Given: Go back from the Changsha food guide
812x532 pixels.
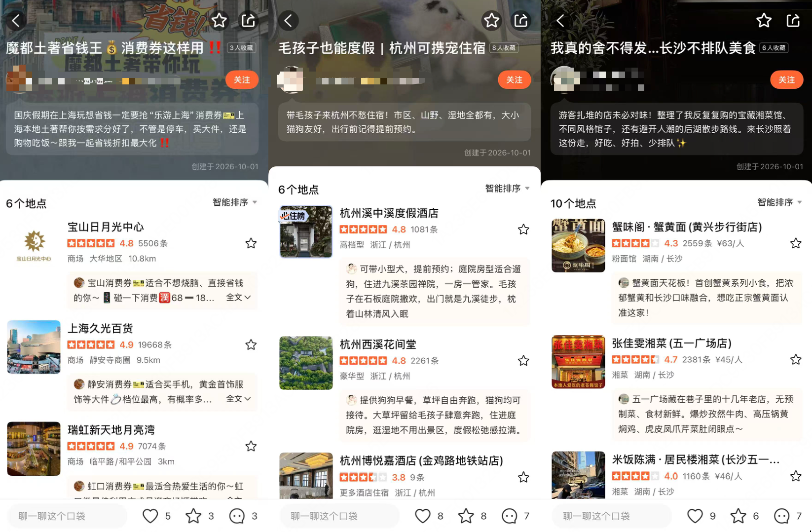Looking at the screenshot, I should [x=560, y=21].
